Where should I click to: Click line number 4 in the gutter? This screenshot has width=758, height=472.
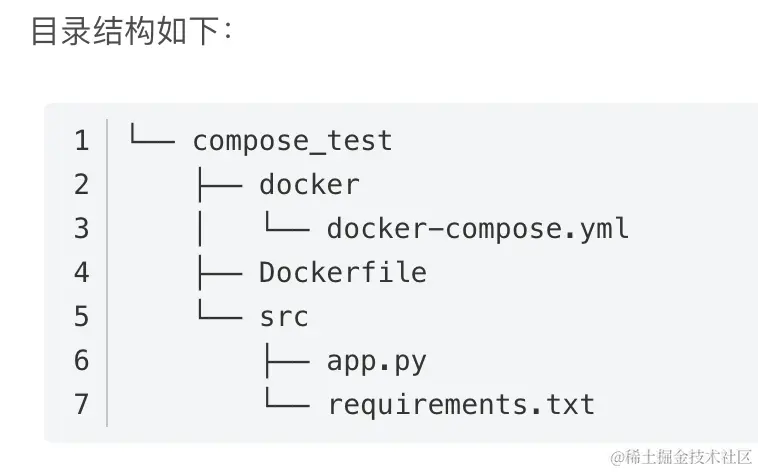[81, 273]
